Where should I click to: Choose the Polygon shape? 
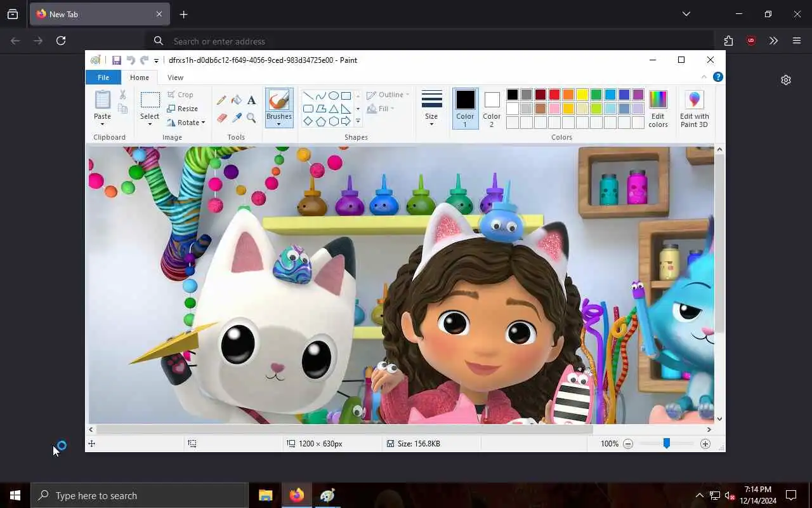(320, 109)
